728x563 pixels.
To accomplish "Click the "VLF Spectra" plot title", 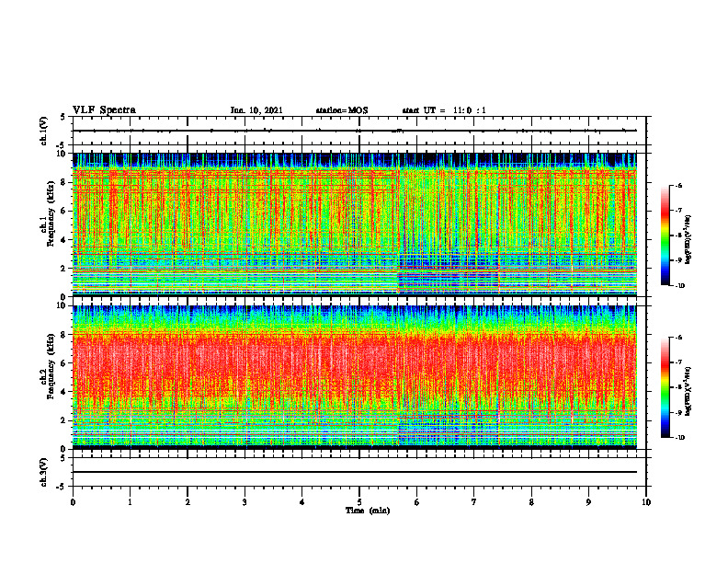I will pyautogui.click(x=104, y=110).
